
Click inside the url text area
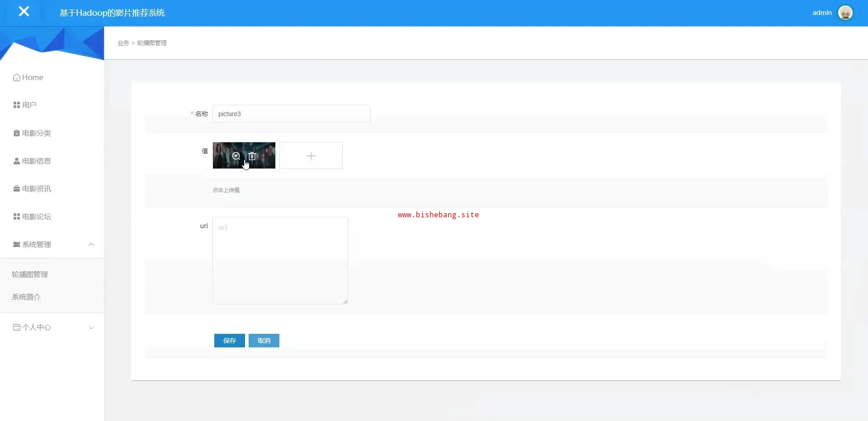coord(280,261)
